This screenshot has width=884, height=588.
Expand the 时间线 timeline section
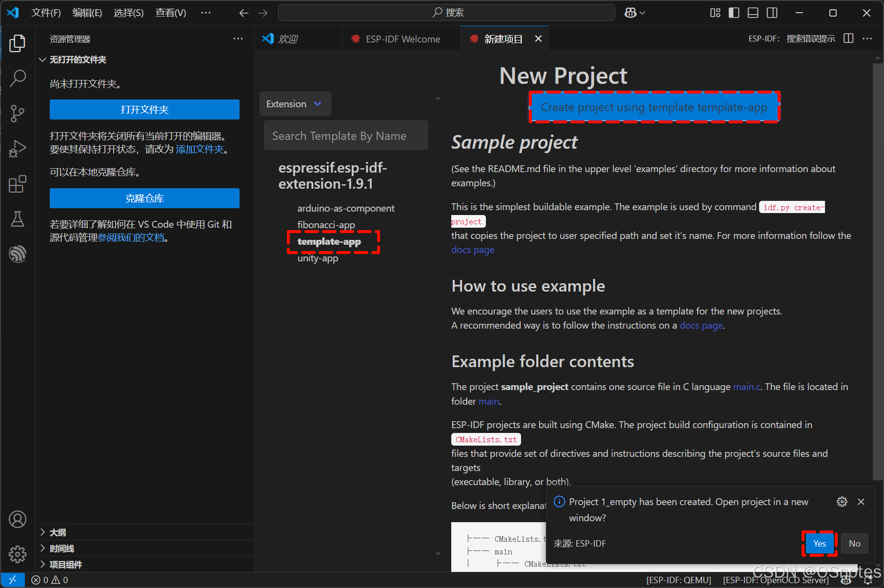[61, 549]
